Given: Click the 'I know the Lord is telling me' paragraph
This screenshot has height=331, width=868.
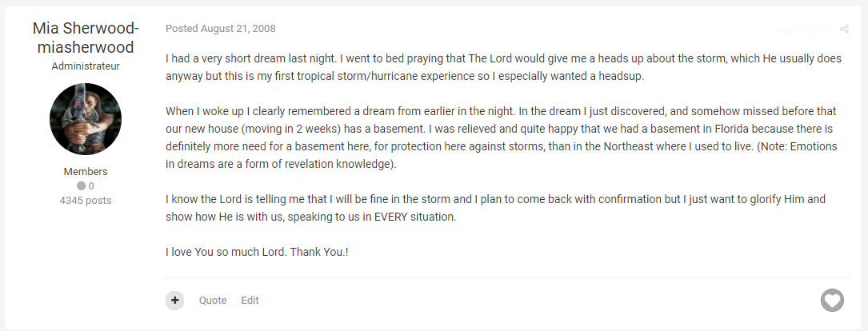Looking at the screenshot, I should coord(495,208).
